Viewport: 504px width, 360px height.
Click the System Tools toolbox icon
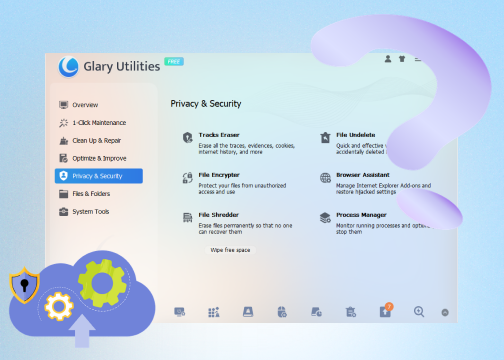click(x=63, y=211)
